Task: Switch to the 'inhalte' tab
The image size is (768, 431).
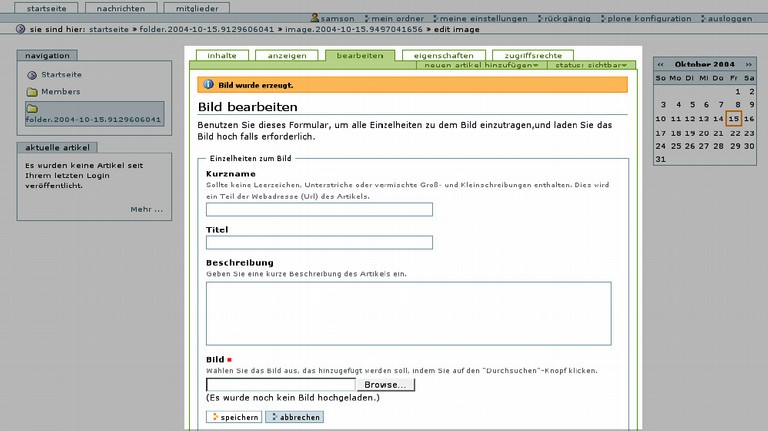Action: pos(221,55)
